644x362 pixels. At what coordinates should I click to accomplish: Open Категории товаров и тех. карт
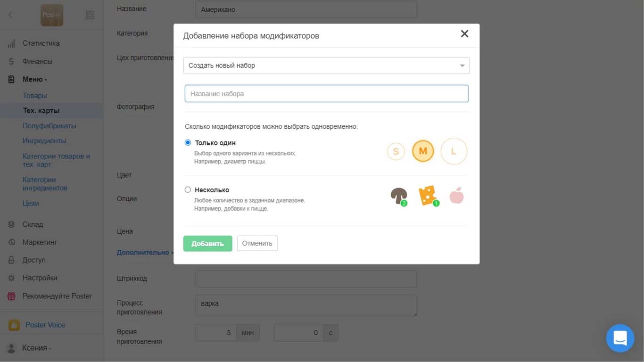click(56, 160)
